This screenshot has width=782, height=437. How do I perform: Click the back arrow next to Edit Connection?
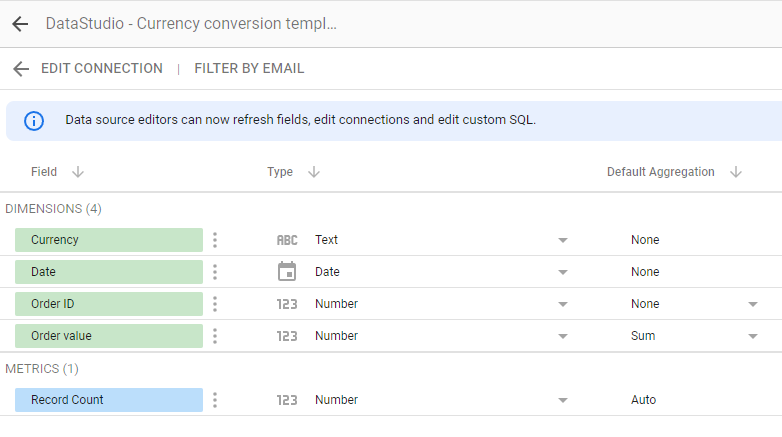click(x=21, y=69)
